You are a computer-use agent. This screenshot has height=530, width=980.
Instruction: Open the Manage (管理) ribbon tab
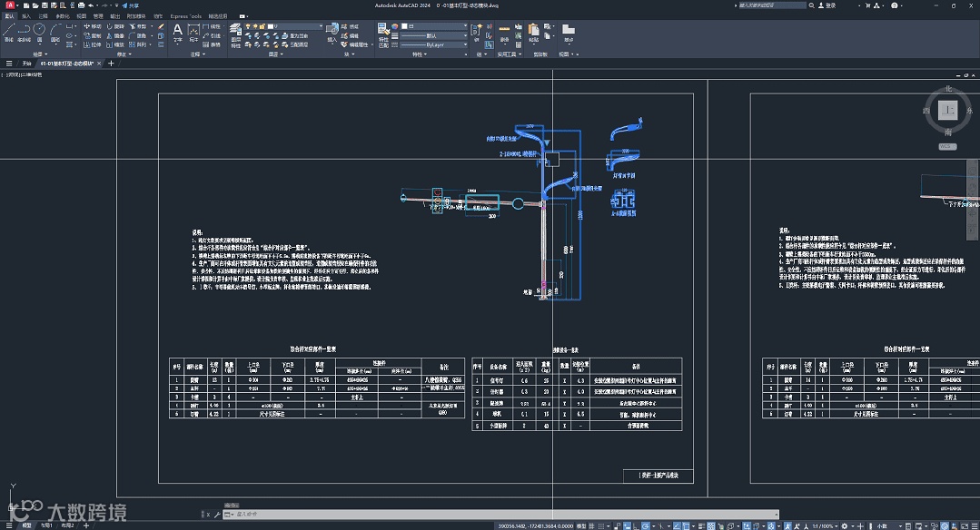point(98,16)
